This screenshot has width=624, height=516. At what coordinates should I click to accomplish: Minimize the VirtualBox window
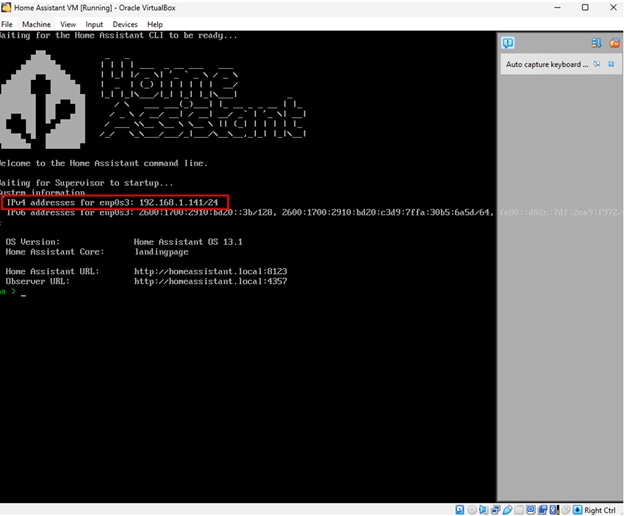[x=557, y=8]
